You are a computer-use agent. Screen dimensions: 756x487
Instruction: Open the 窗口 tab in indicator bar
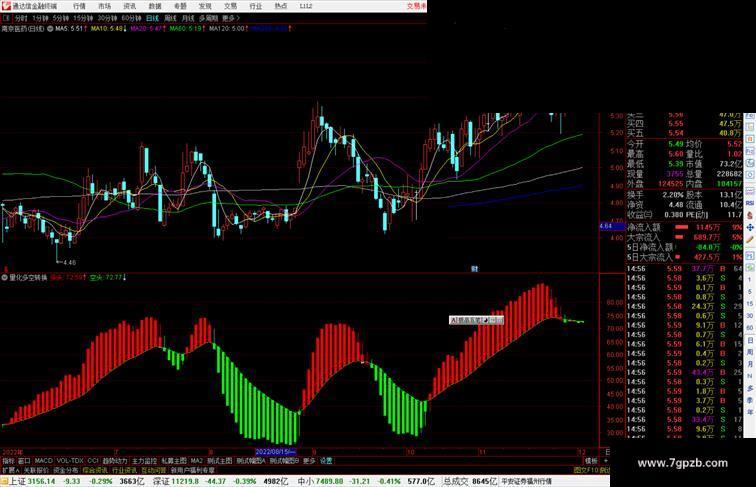[24, 461]
